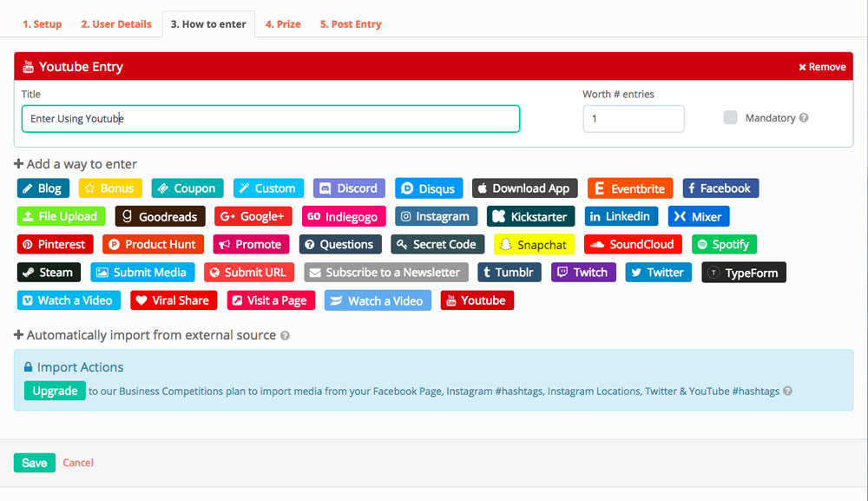
Task: Pick the Kickstarter entry option
Action: point(530,216)
